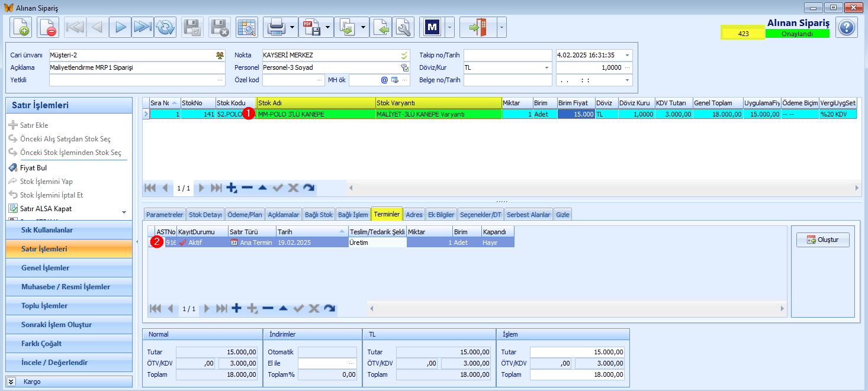The image size is (868, 391).
Task: Open help with the question mark icon
Action: [x=847, y=27]
